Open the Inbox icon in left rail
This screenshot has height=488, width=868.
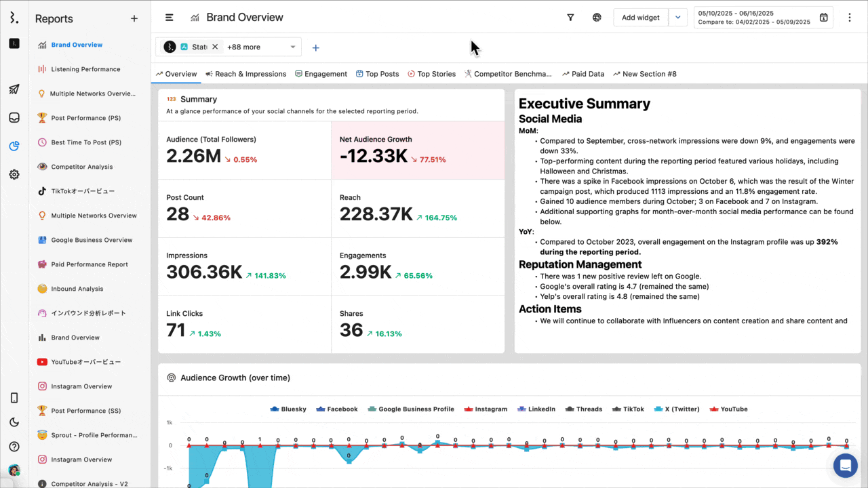click(x=14, y=118)
